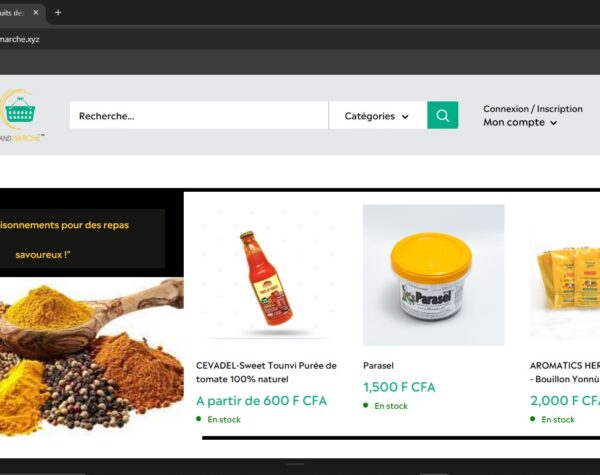Image resolution: width=600 pixels, height=475 pixels.
Task: Select the Parasel jar product image
Action: 434,275
